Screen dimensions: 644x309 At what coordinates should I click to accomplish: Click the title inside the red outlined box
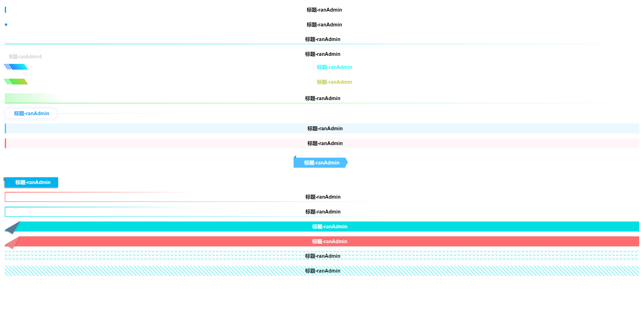(323, 197)
